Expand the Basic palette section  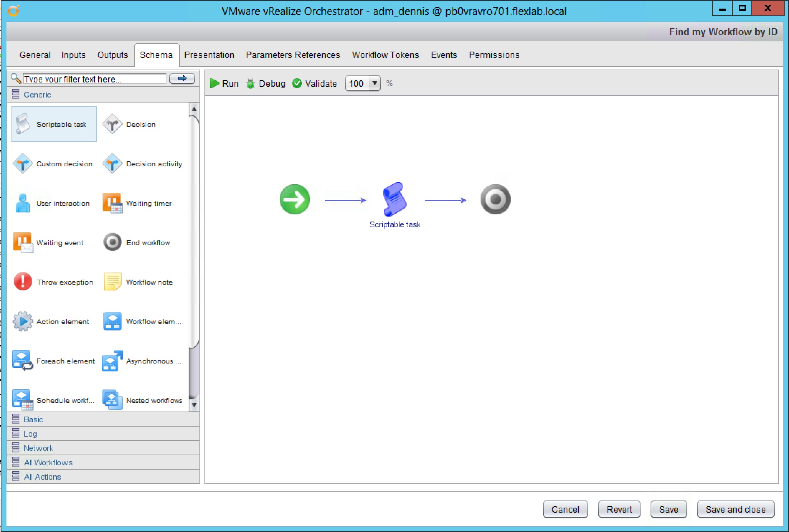tap(103, 419)
